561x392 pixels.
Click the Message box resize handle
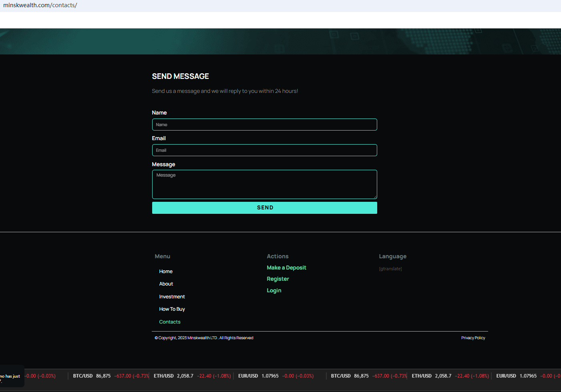375,197
